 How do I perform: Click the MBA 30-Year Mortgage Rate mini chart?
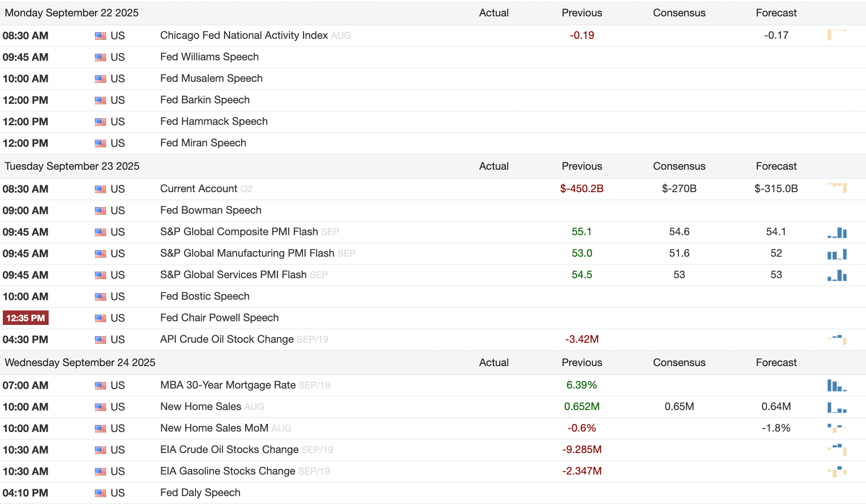click(837, 386)
